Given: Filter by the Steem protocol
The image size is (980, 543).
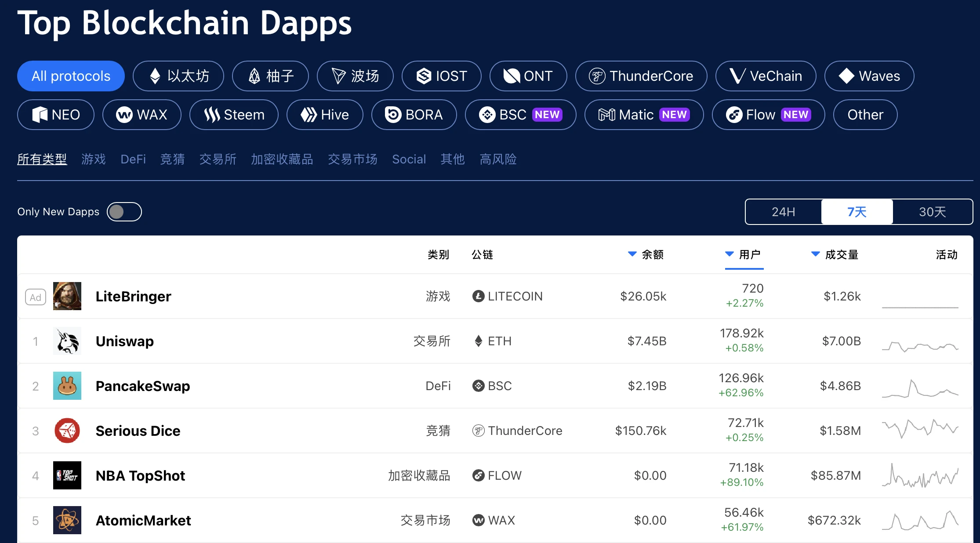Looking at the screenshot, I should pos(234,115).
